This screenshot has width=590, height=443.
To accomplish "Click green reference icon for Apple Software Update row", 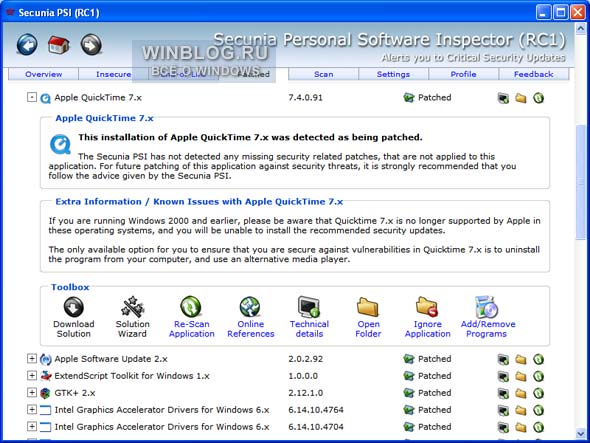I will 538,359.
